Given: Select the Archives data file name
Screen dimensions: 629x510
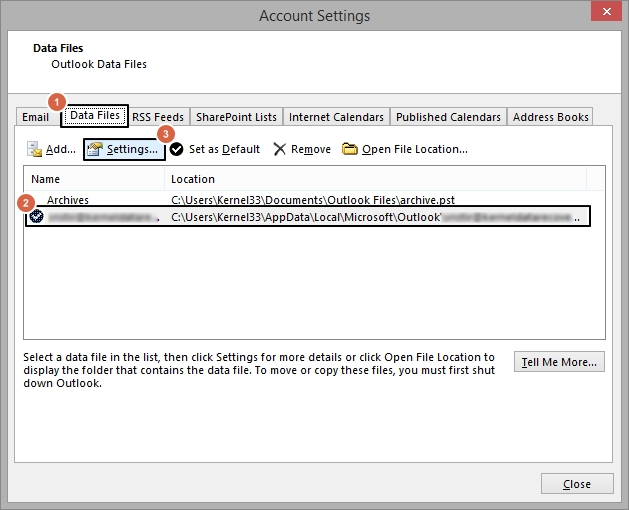Looking at the screenshot, I should click(68, 200).
